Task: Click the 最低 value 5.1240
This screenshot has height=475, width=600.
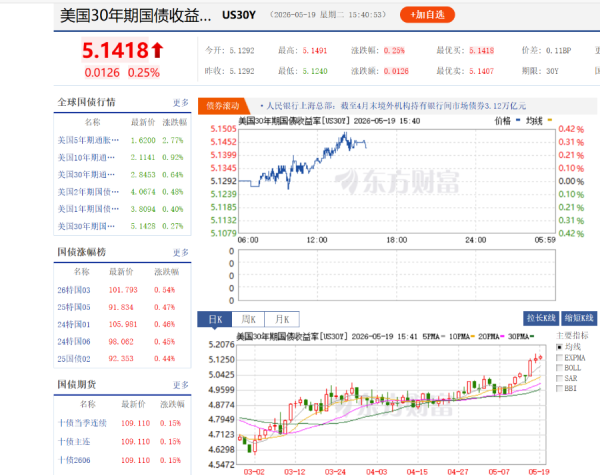Action: pos(315,71)
